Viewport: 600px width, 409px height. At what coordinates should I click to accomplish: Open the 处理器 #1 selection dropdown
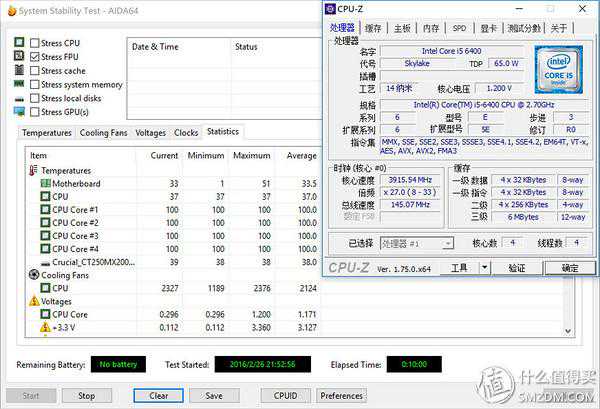(449, 243)
